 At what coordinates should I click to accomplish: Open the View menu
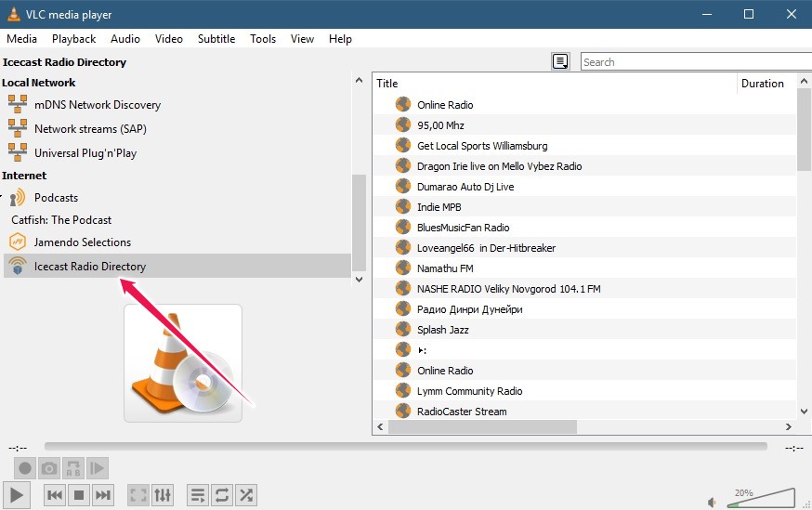[x=302, y=39]
